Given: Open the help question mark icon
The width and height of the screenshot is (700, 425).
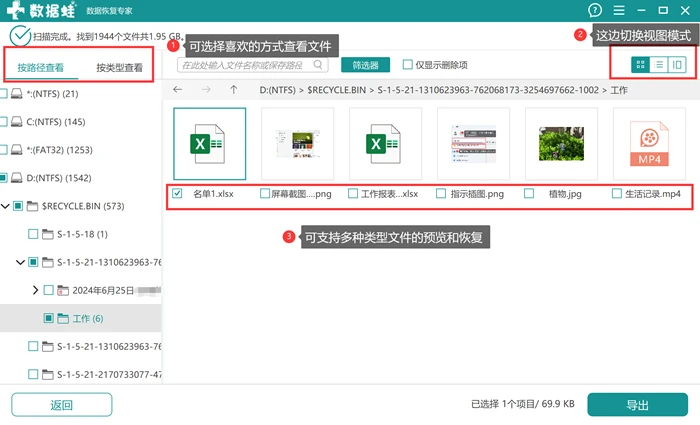Looking at the screenshot, I should point(595,10).
